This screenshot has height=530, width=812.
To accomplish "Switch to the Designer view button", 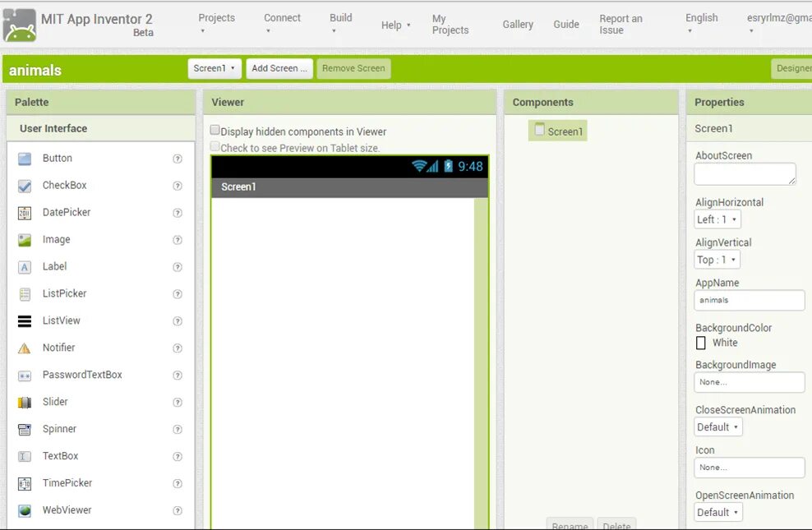I will [x=791, y=68].
